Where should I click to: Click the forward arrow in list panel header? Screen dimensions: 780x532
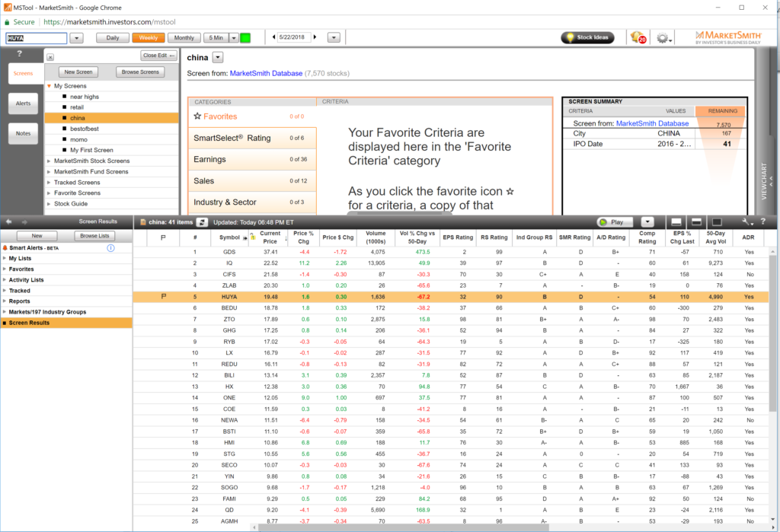tap(24, 221)
